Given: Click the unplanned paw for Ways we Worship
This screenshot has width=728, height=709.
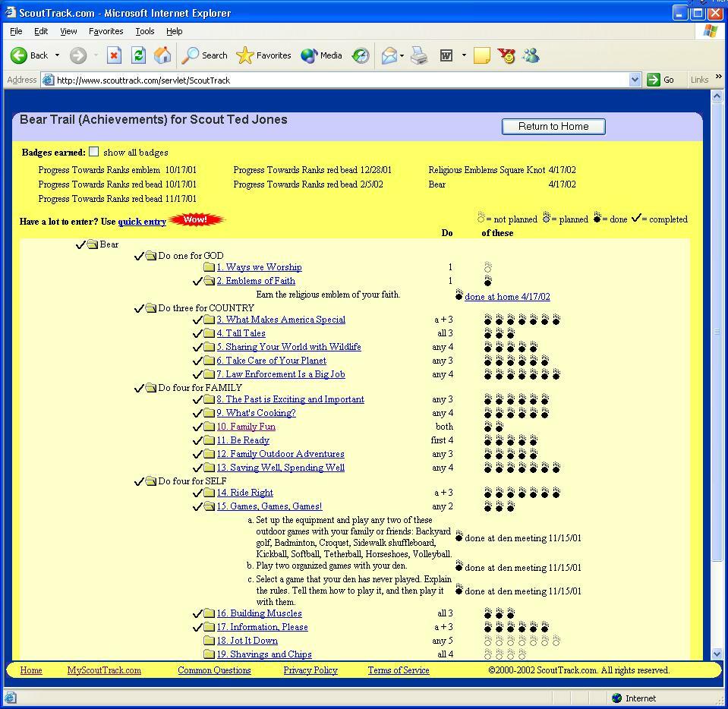Looking at the screenshot, I should pos(488,267).
